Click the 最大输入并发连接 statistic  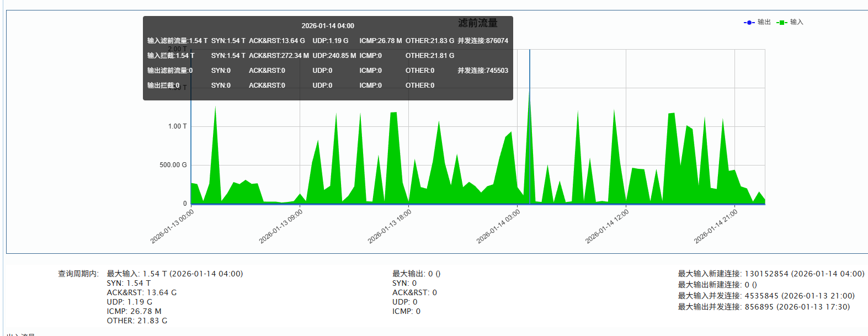tap(766, 296)
